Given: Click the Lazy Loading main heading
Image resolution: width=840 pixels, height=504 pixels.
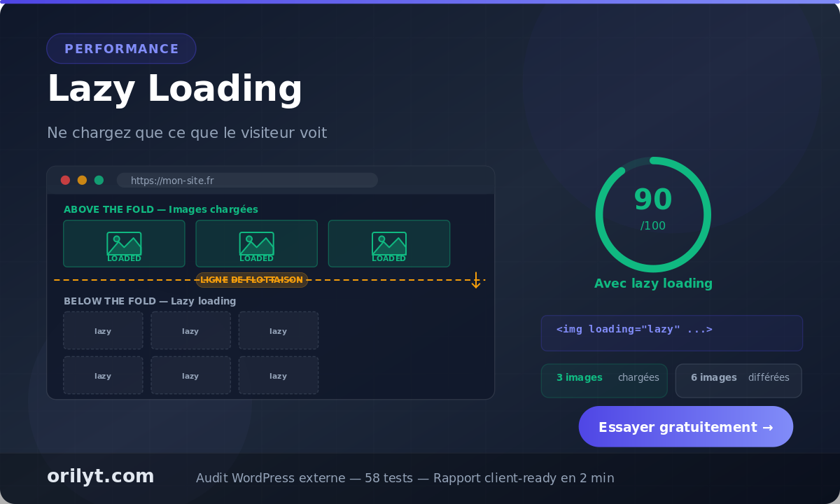Looking at the screenshot, I should click(174, 90).
